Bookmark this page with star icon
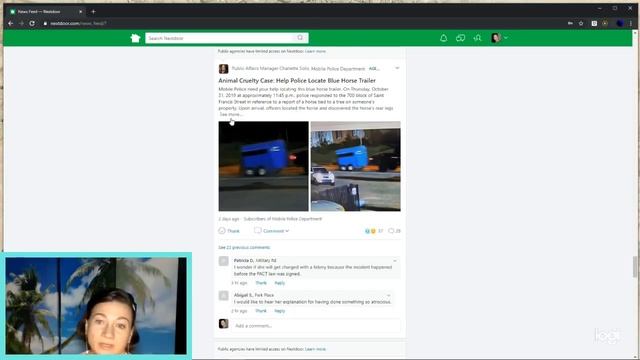 pos(581,23)
